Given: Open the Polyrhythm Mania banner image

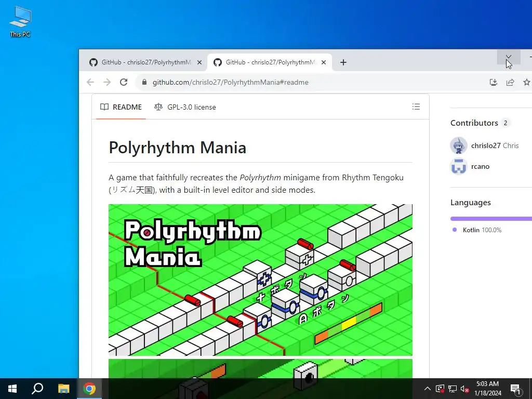Looking at the screenshot, I should tap(260, 280).
